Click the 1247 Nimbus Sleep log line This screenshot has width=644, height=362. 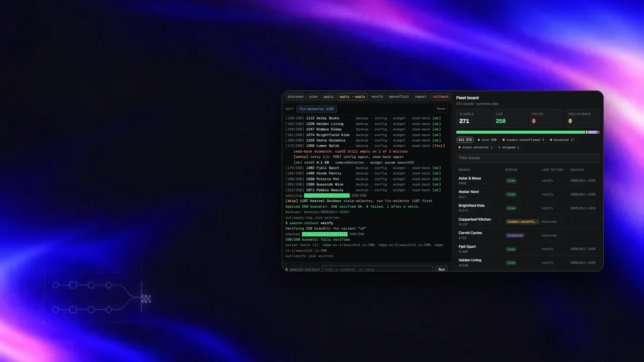(x=363, y=129)
